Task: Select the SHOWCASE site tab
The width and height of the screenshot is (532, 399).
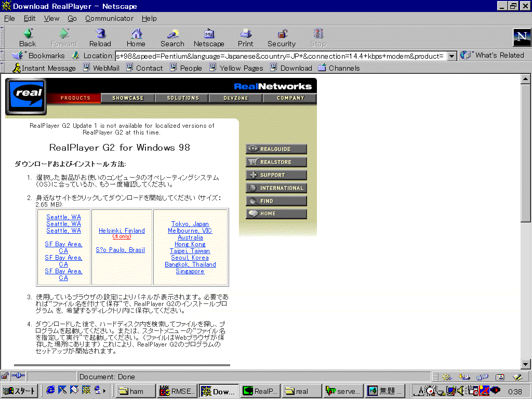Action: (x=128, y=98)
